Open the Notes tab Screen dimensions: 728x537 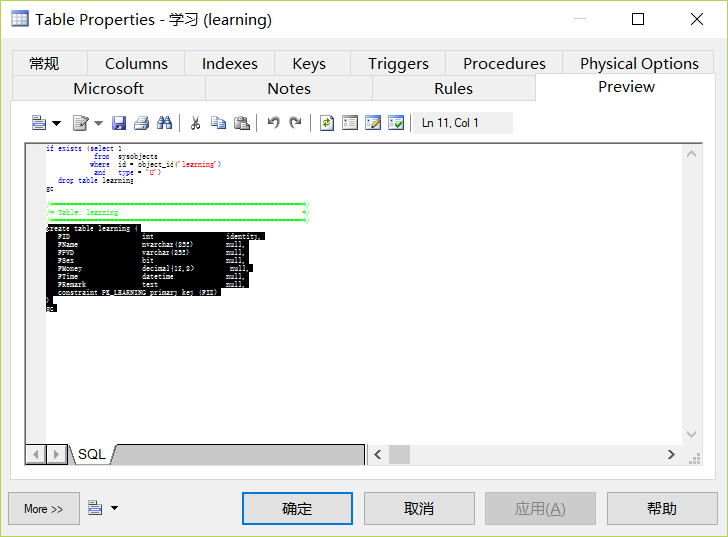coord(289,88)
